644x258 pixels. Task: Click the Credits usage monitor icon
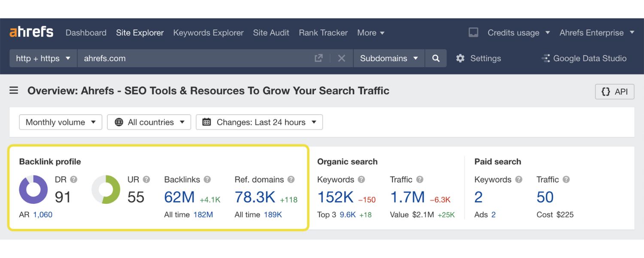pyautogui.click(x=473, y=32)
